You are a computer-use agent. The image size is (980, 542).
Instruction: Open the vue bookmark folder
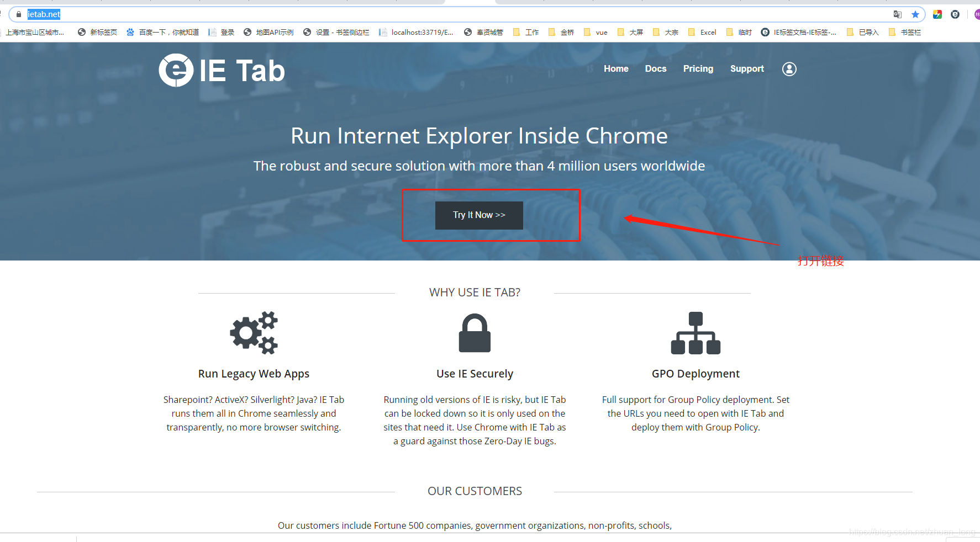pyautogui.click(x=596, y=32)
